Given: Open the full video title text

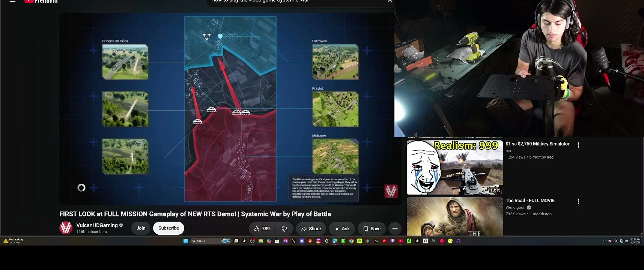Looking at the screenshot, I should point(195,214).
